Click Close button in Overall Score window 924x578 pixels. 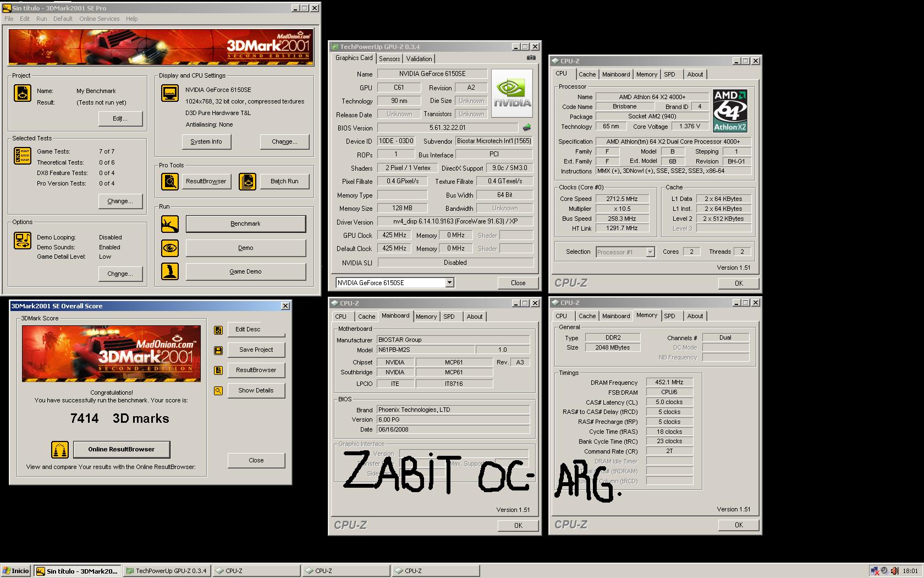coord(256,460)
